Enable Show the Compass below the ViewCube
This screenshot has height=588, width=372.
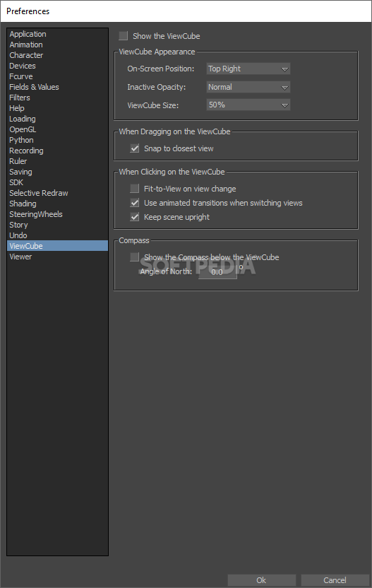(x=135, y=257)
